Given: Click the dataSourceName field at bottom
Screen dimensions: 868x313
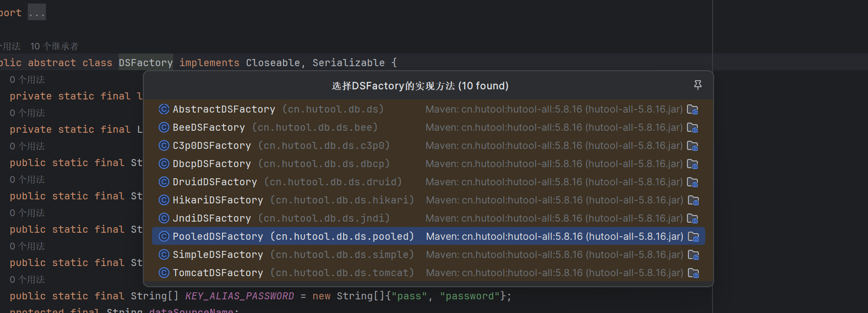Looking at the screenshot, I should pyautogui.click(x=191, y=310).
